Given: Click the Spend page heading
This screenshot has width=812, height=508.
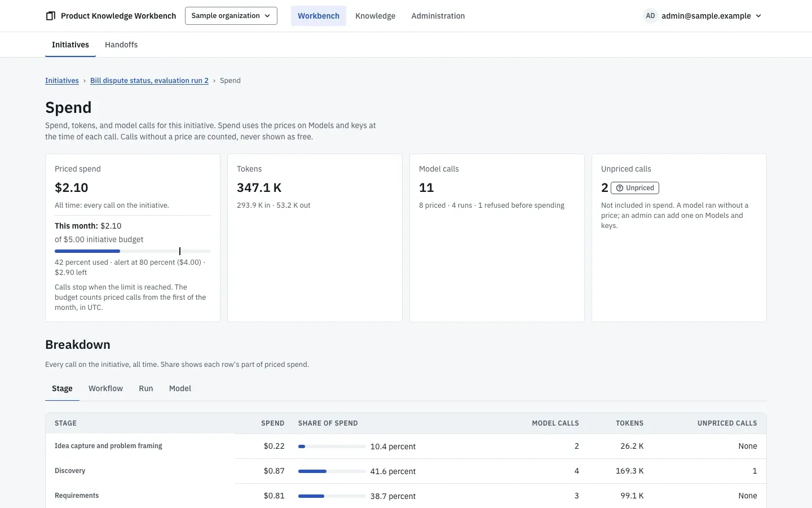Looking at the screenshot, I should point(68,107).
